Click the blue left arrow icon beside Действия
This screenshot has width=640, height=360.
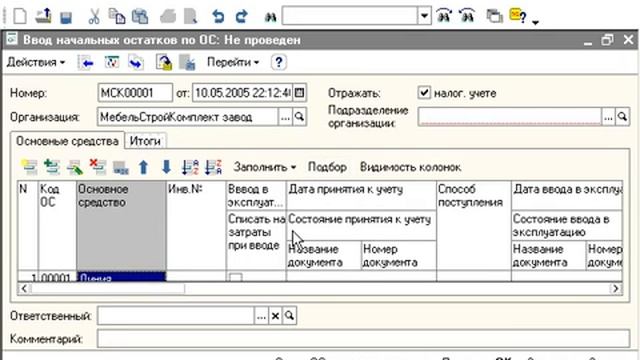[86, 63]
